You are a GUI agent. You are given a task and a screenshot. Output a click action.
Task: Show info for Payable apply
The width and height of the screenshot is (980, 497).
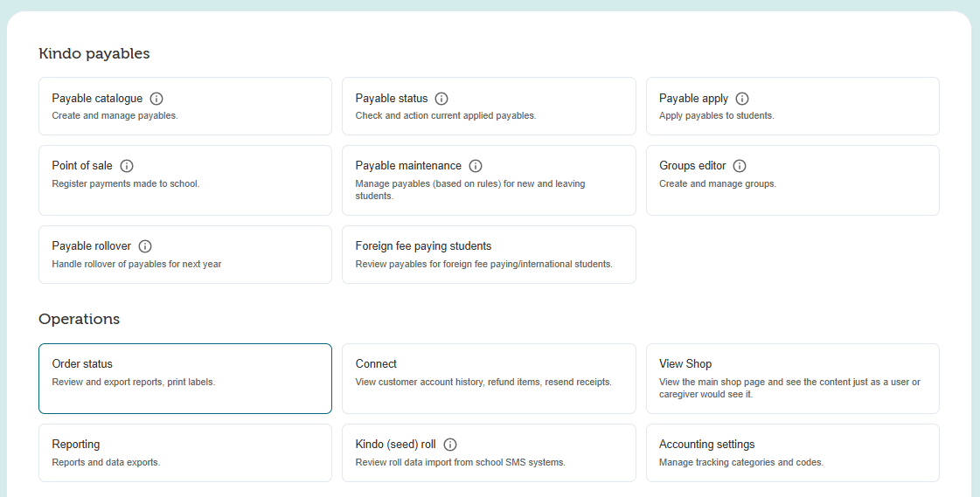[x=742, y=99]
